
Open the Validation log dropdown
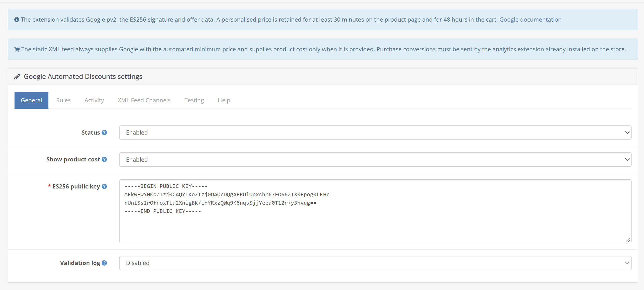375,263
